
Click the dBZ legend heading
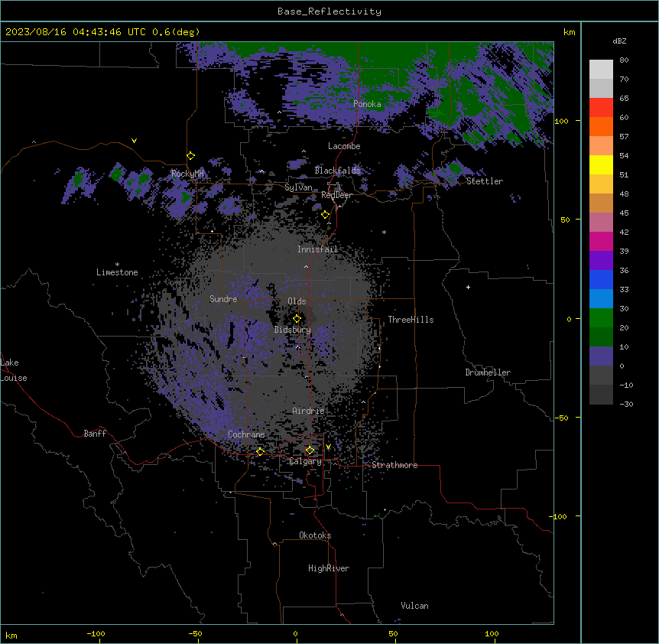[x=619, y=41]
